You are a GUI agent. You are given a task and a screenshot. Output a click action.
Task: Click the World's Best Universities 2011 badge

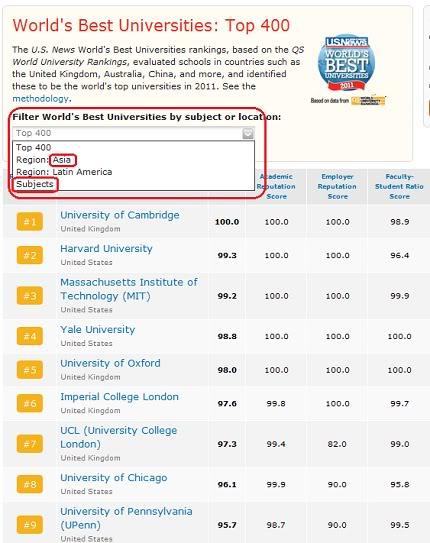[346, 62]
